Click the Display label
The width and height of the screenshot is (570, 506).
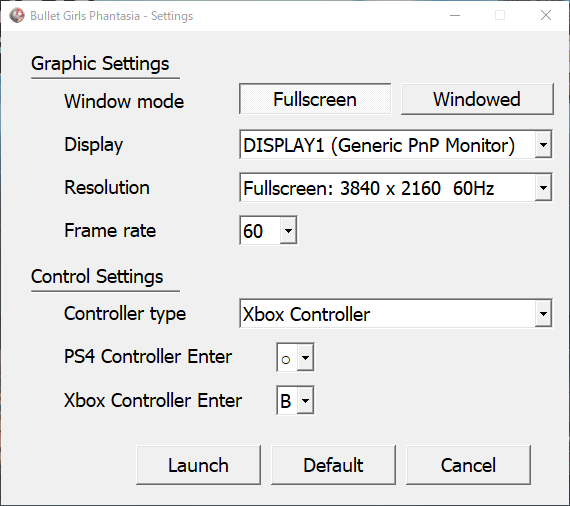[x=93, y=145]
